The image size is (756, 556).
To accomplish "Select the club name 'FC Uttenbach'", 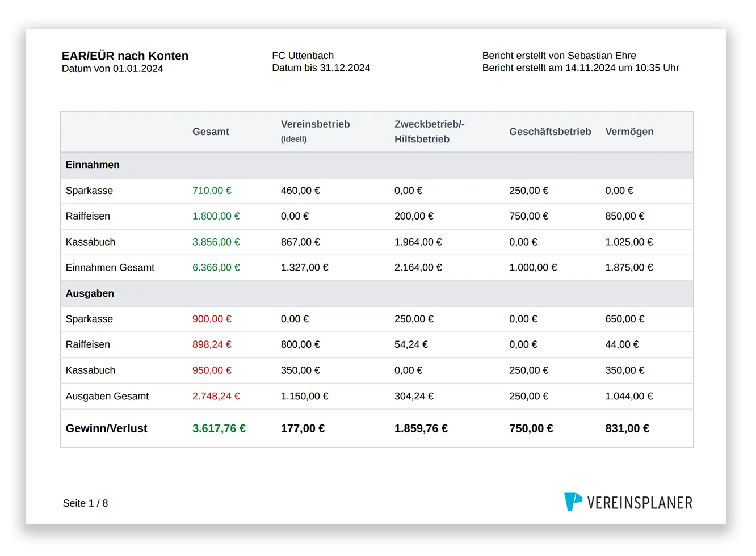I will [303, 56].
